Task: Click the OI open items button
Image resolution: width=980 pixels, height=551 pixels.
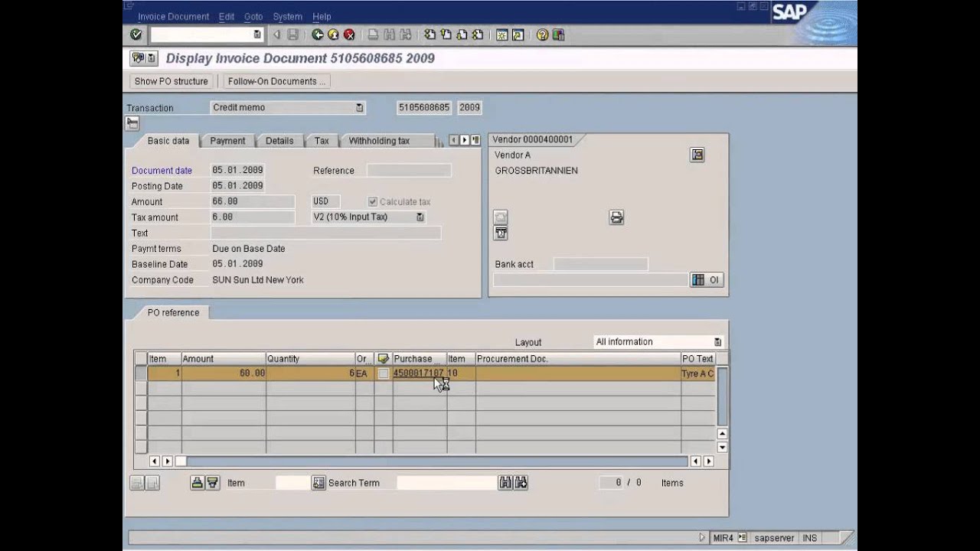Action: tap(707, 280)
